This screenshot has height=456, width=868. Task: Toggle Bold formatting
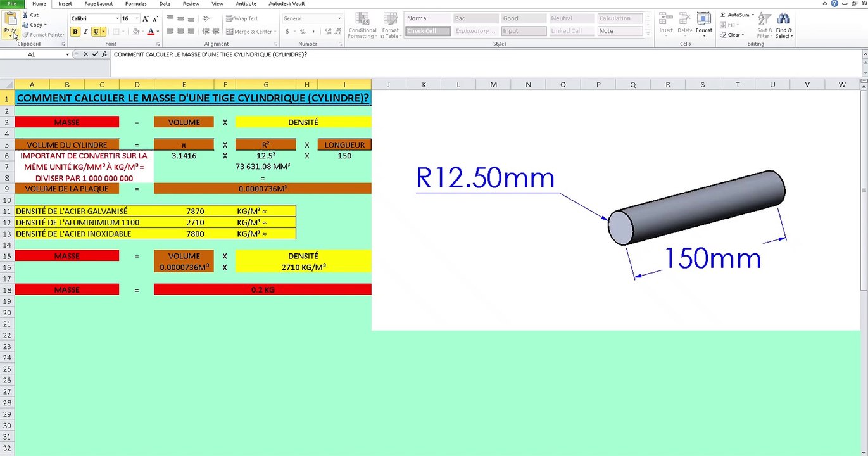pos(75,32)
